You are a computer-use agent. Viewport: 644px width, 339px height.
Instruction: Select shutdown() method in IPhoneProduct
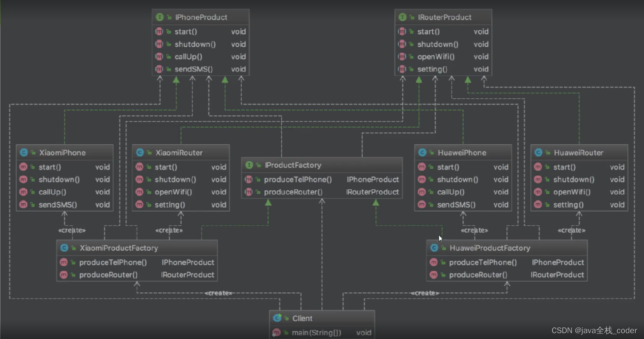[201, 44]
